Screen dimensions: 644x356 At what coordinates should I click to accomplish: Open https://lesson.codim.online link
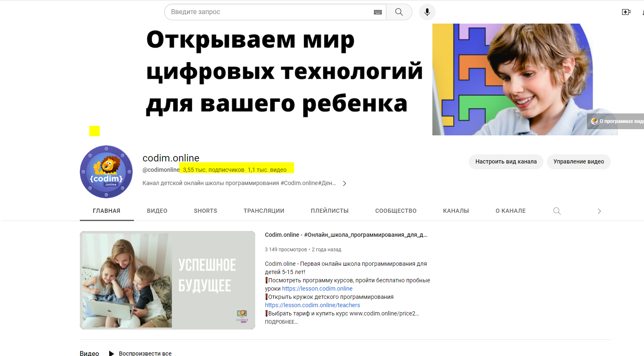click(317, 289)
